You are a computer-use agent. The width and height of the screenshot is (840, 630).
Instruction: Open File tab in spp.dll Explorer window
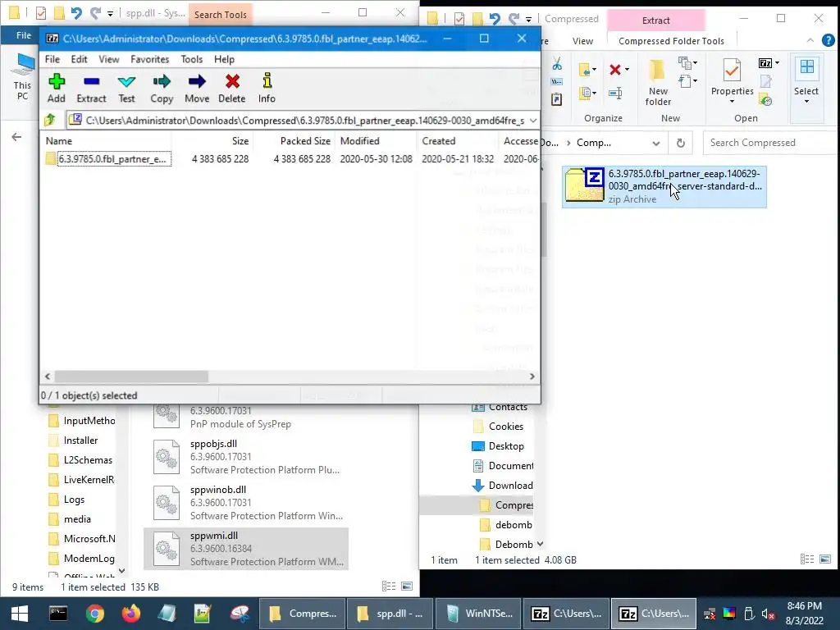pos(24,34)
